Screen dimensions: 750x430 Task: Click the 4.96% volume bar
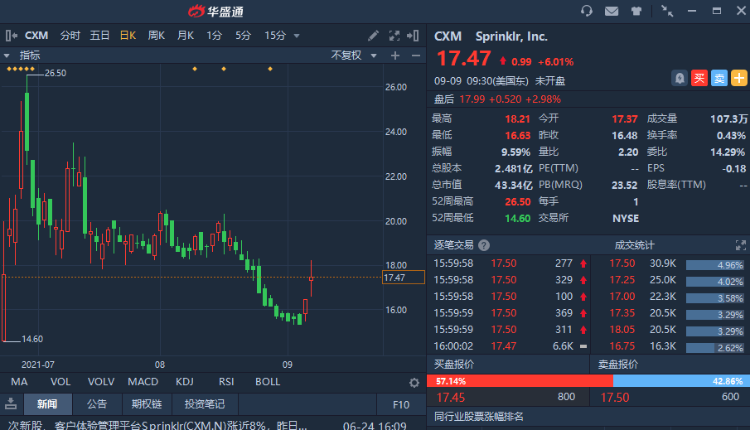(715, 265)
